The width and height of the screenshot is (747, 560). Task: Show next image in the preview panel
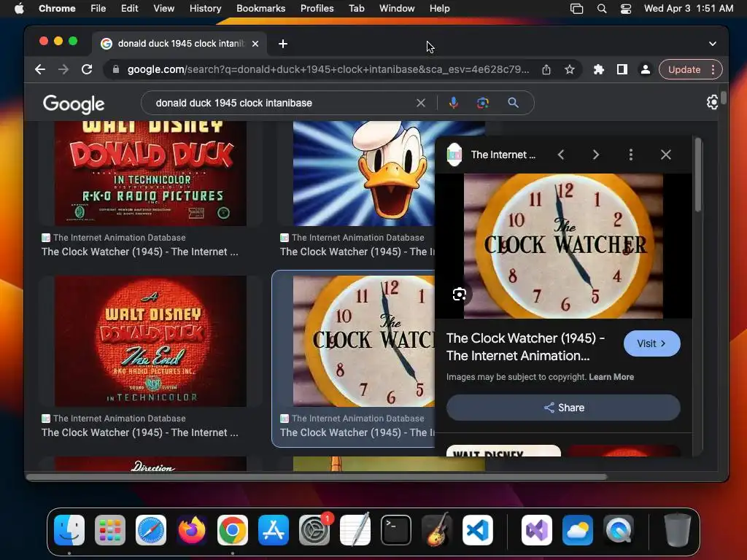pos(595,155)
